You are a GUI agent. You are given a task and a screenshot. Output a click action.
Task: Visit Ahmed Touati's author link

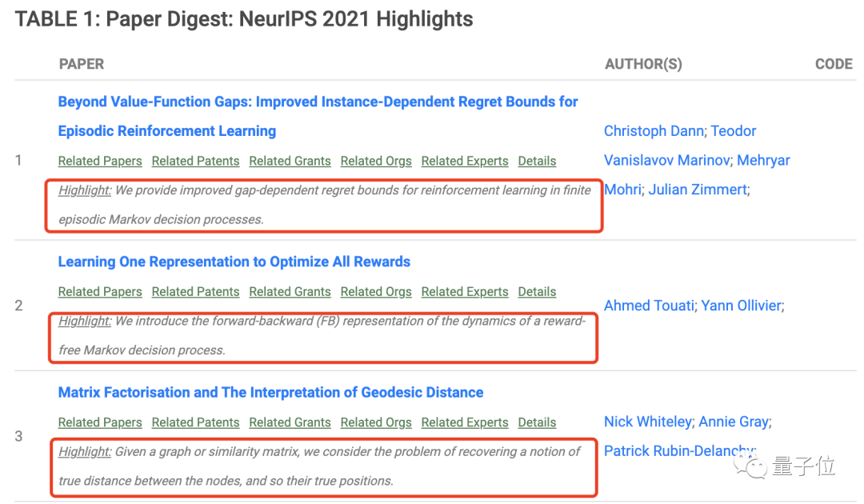tap(648, 306)
